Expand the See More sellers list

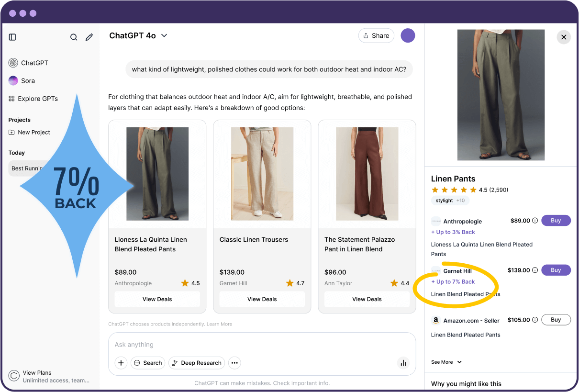point(446,362)
